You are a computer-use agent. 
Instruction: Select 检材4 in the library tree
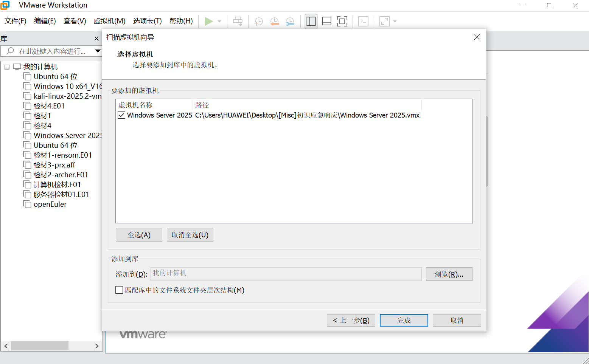(42, 125)
